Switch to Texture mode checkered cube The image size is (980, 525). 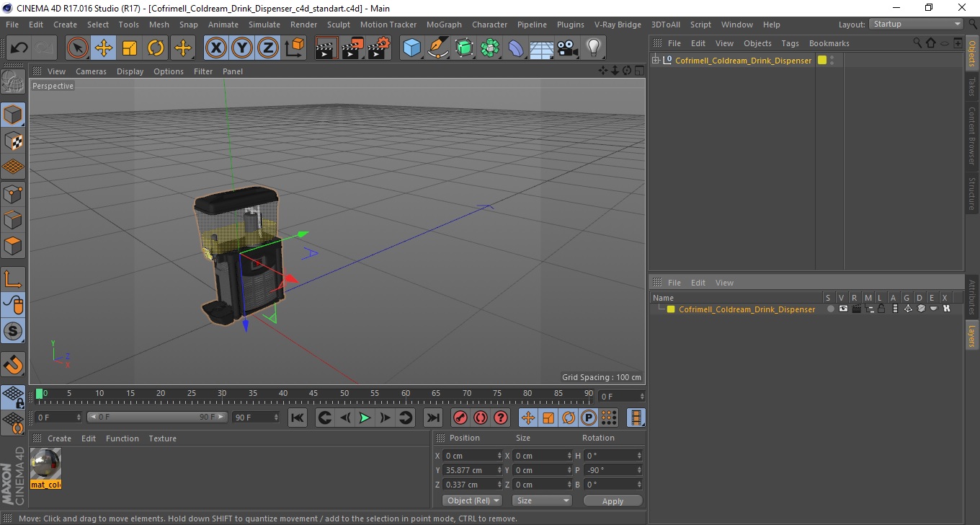coord(13,141)
